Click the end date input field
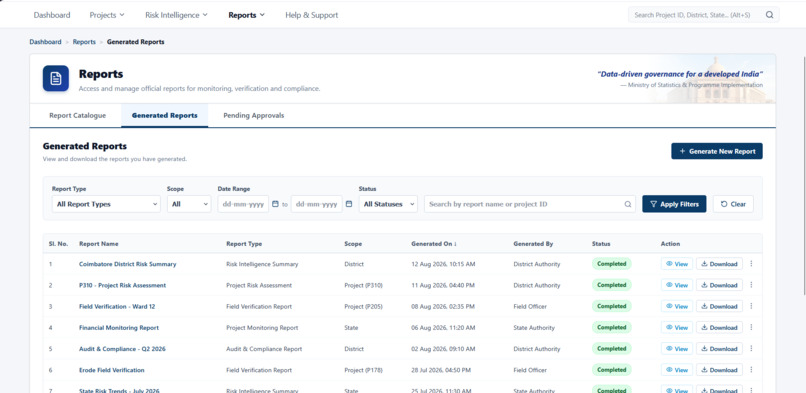Image resolution: width=806 pixels, height=393 pixels. pyautogui.click(x=317, y=204)
